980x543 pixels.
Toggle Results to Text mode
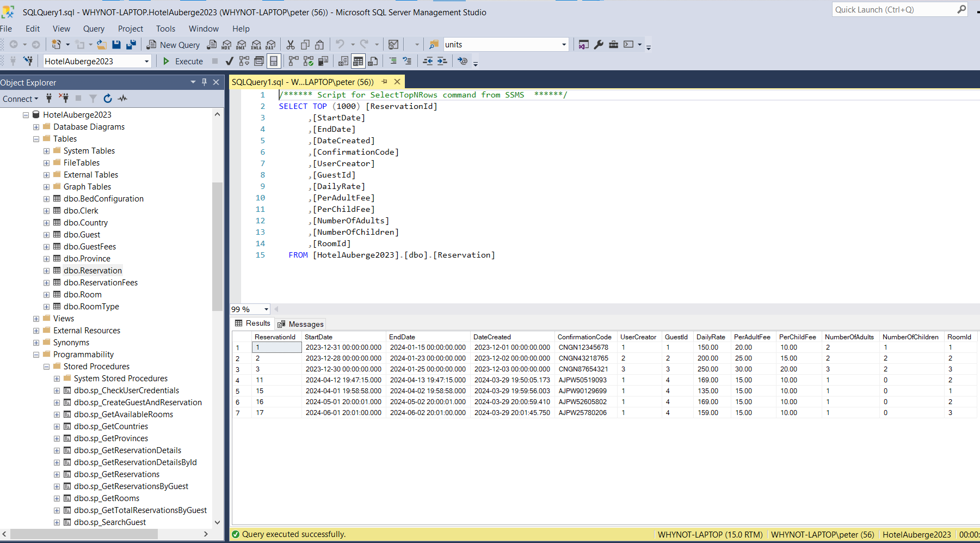pos(343,62)
